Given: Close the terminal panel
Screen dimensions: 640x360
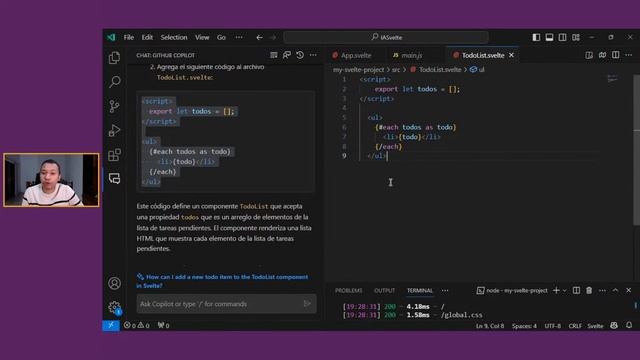Looking at the screenshot, I should point(629,290).
